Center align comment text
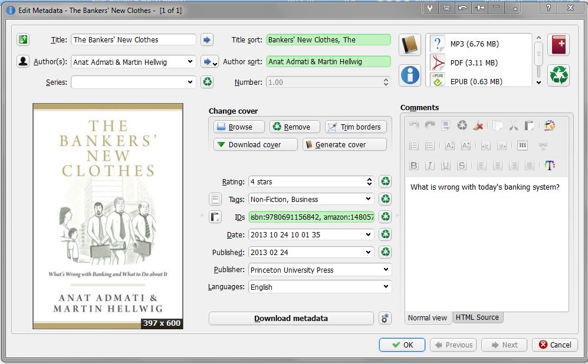Image resolution: width=588 pixels, height=364 pixels. click(498, 165)
